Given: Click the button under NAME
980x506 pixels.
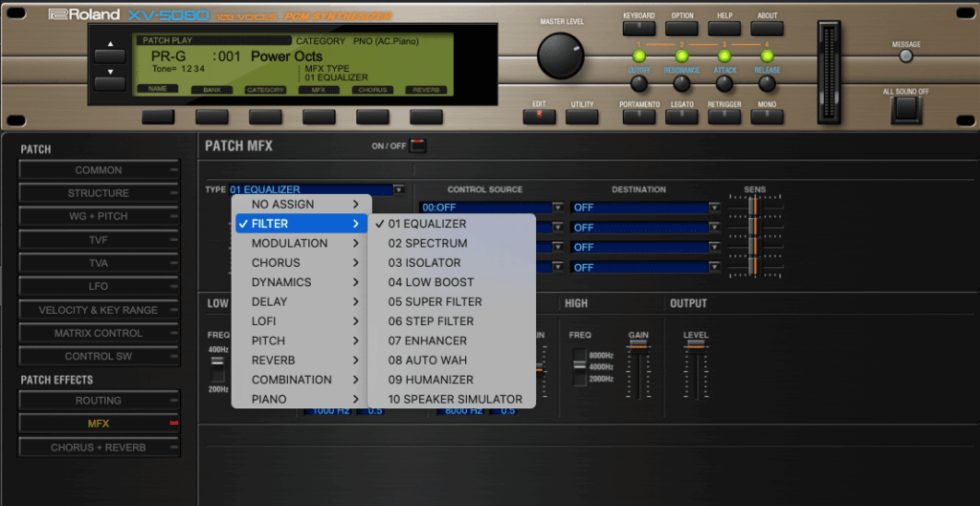Looking at the screenshot, I should (x=158, y=117).
